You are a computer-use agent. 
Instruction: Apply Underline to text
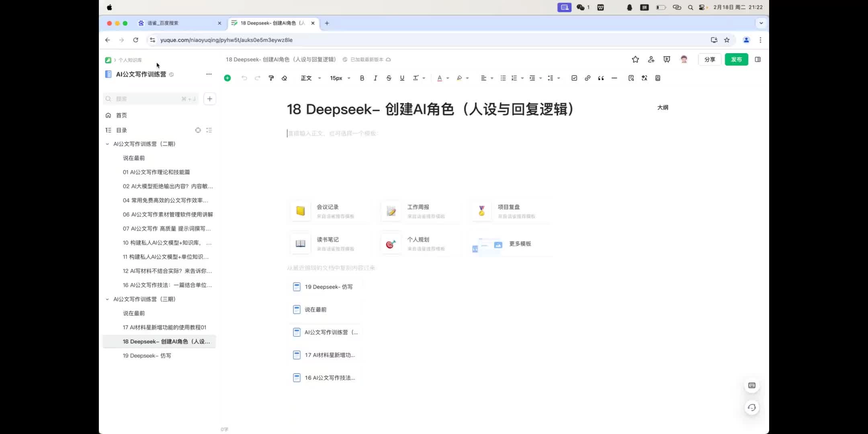[x=401, y=78]
